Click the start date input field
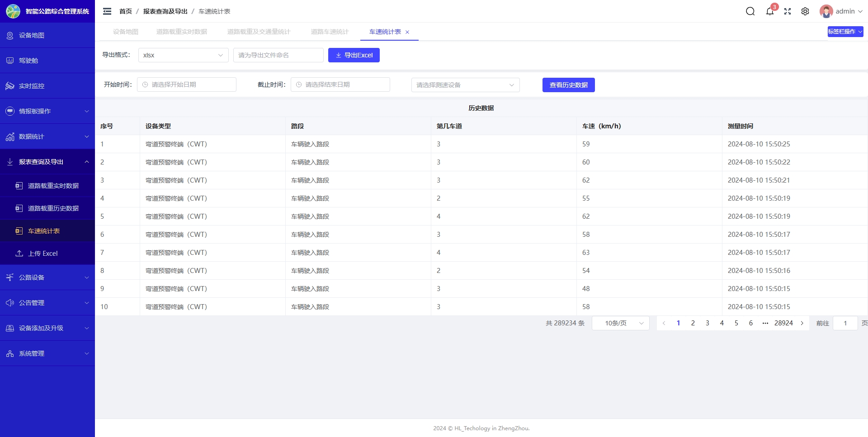868x437 pixels. [187, 85]
